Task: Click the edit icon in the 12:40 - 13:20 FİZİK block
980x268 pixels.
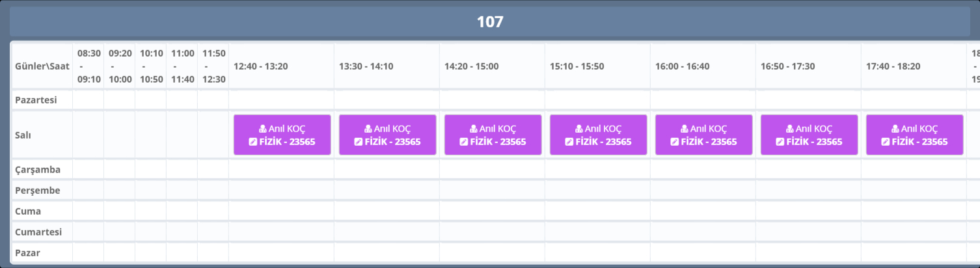Action: tap(253, 142)
